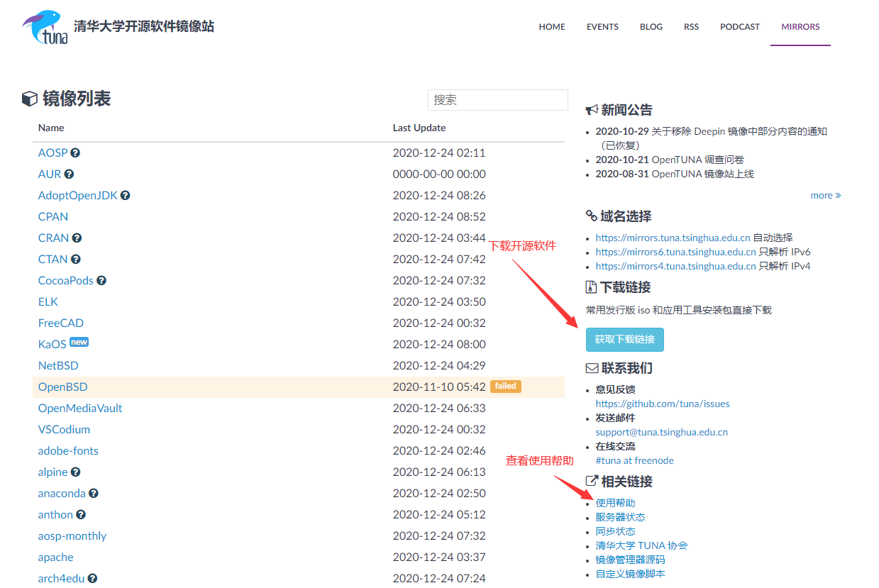The width and height of the screenshot is (879, 588).
Task: Open the OpenTUNA 镜像站上线 news item
Action: click(675, 174)
